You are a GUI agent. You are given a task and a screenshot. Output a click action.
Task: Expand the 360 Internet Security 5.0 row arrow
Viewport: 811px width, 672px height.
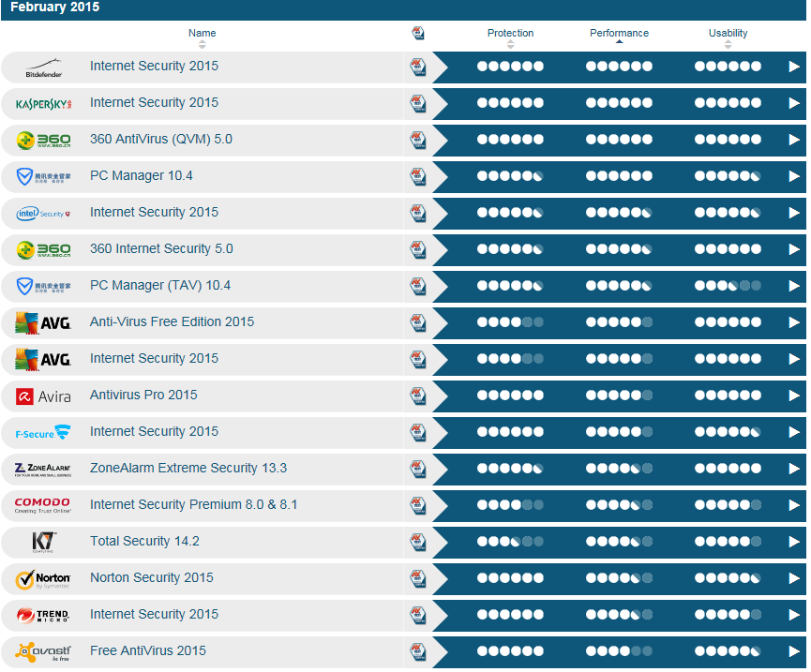coord(794,249)
